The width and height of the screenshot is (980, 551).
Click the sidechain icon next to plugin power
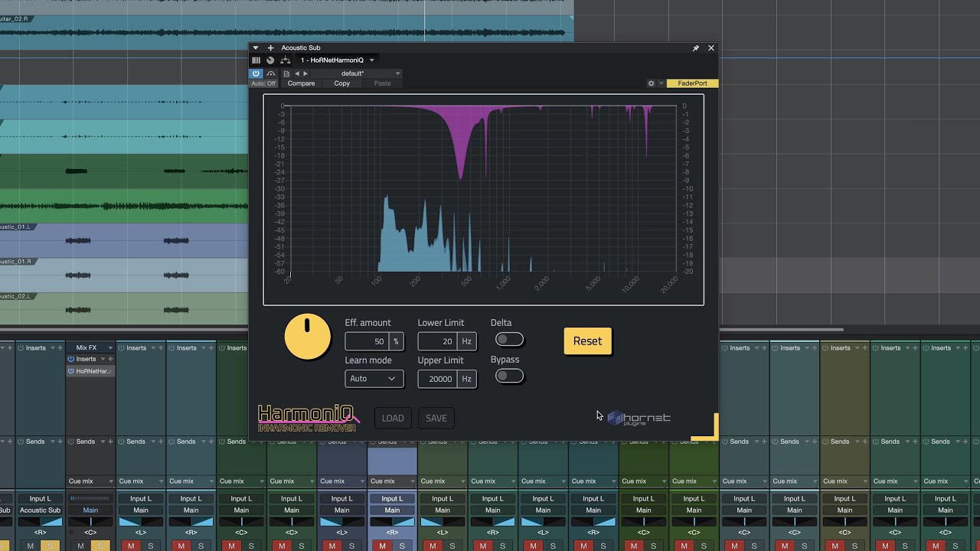tap(270, 73)
